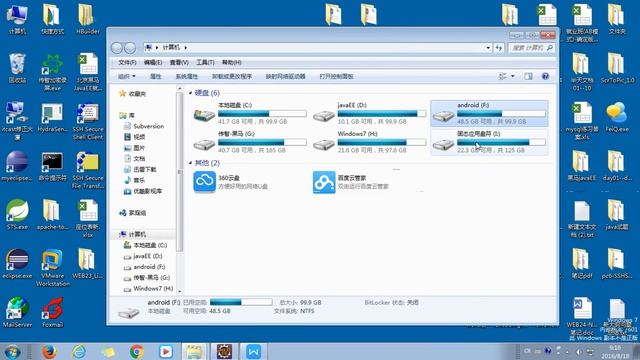Select the VMware Workstation desktop icon

[x=53, y=267]
